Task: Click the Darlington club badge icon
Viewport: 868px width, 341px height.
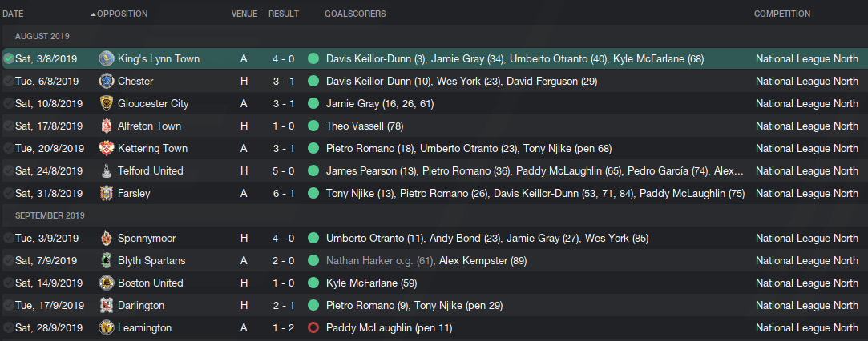Action: point(107,305)
